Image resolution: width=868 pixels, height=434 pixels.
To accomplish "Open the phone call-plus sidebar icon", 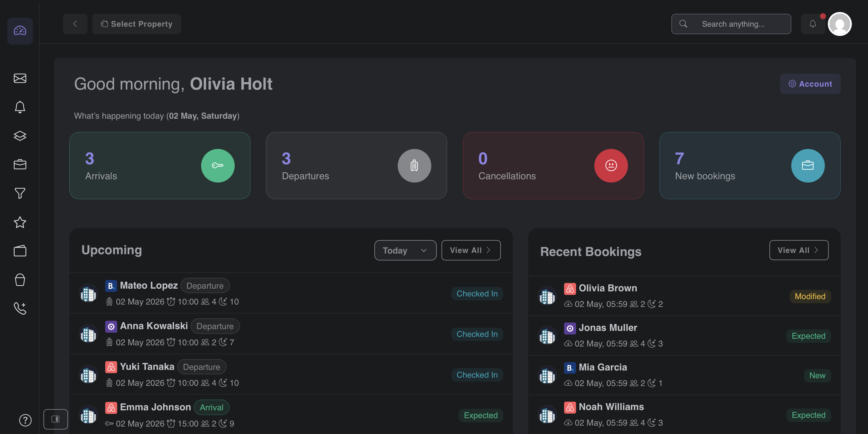I will click(x=20, y=308).
